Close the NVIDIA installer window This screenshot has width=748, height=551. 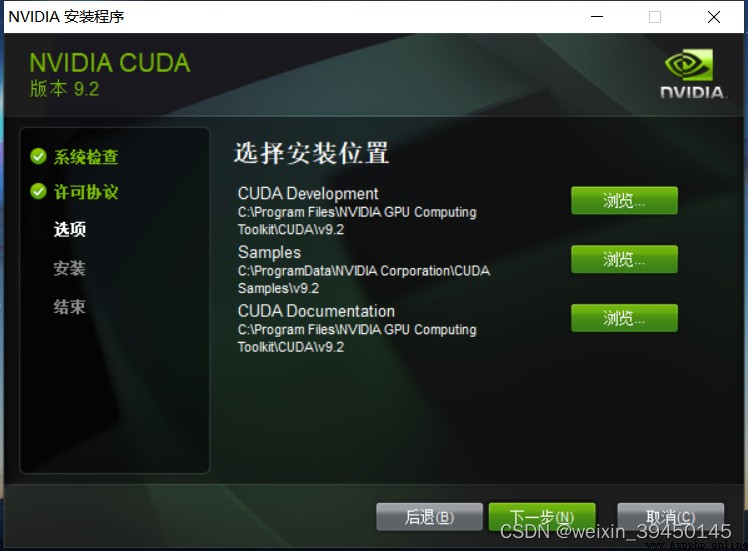[x=714, y=17]
